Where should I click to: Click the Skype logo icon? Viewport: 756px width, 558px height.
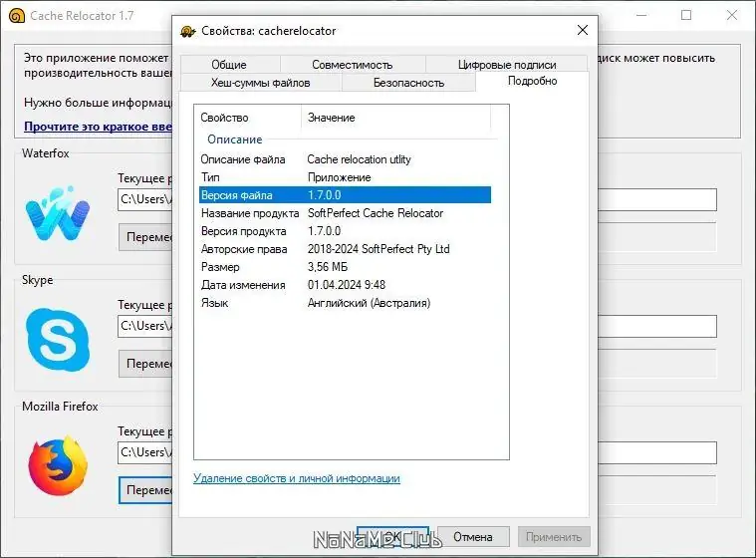tap(58, 340)
